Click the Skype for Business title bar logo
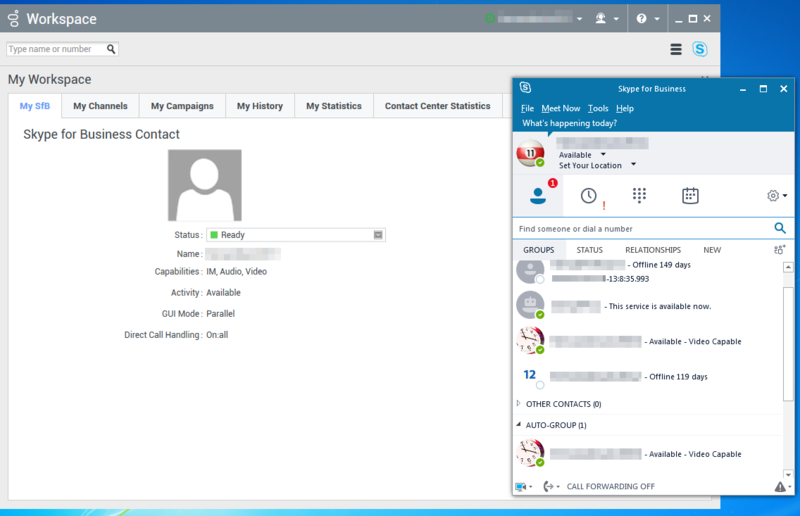The image size is (800, 516). 526,88
